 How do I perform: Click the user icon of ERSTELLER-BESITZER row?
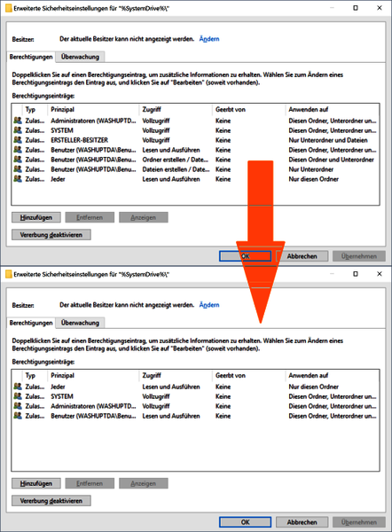(x=18, y=140)
